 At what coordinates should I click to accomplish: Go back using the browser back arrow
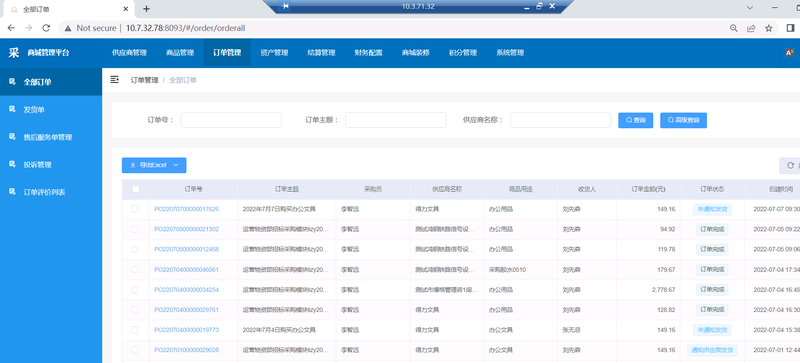(x=11, y=28)
